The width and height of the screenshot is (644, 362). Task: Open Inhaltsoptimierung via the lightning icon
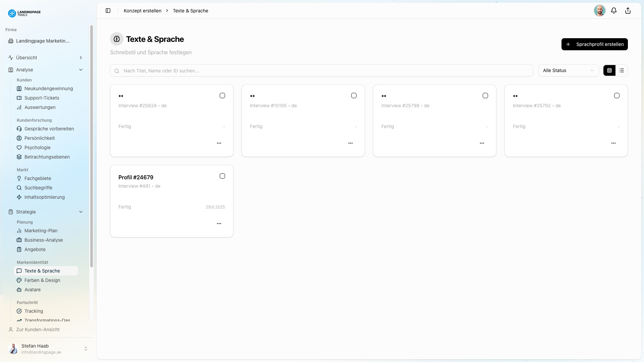[19, 197]
